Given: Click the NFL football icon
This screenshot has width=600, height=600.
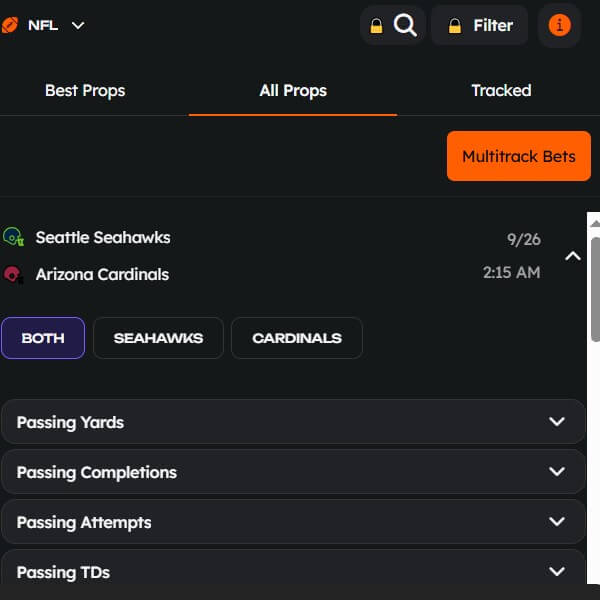Looking at the screenshot, I should (10, 25).
